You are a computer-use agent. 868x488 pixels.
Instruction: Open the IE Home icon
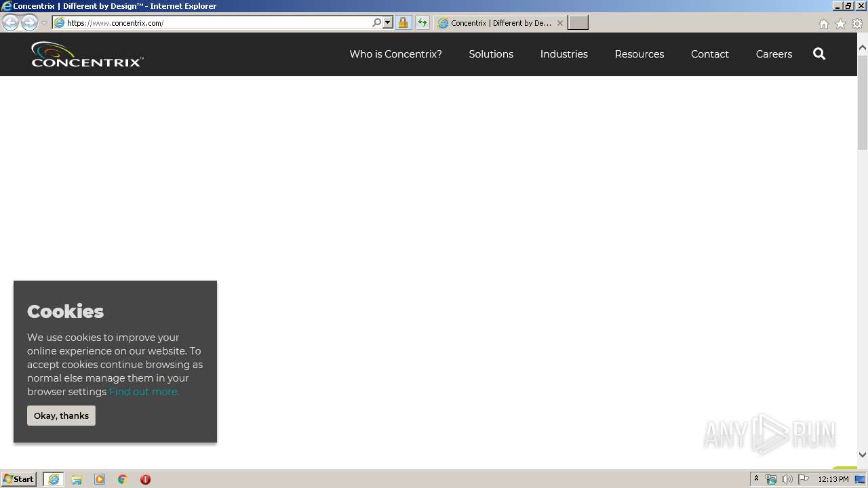(823, 24)
